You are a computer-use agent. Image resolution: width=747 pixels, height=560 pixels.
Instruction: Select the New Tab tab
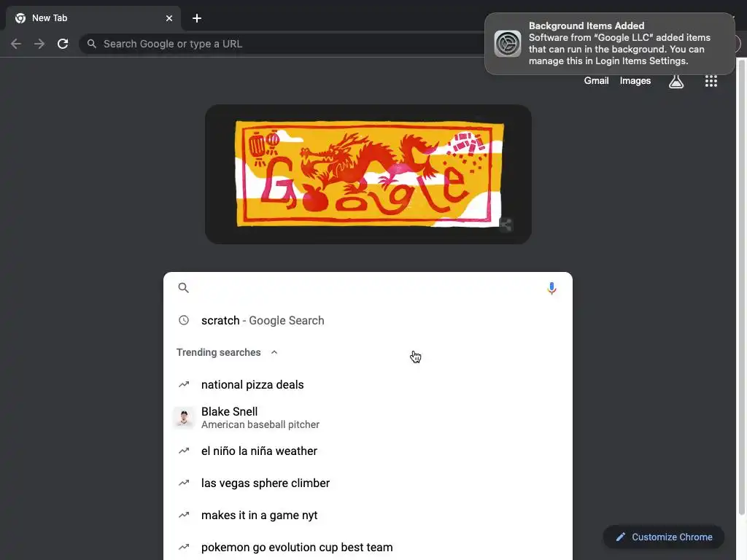point(93,18)
